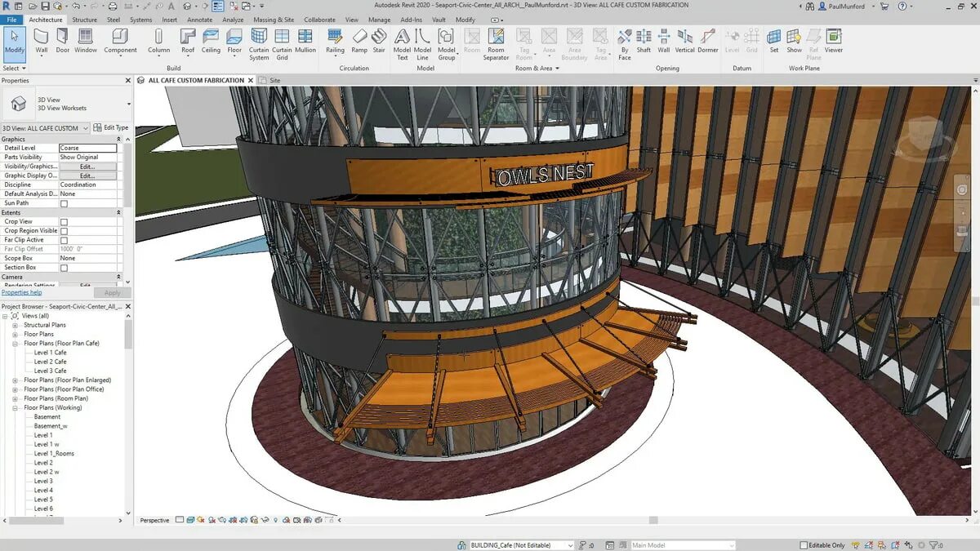The width and height of the screenshot is (980, 551).
Task: Select the Roof tool
Action: click(188, 41)
